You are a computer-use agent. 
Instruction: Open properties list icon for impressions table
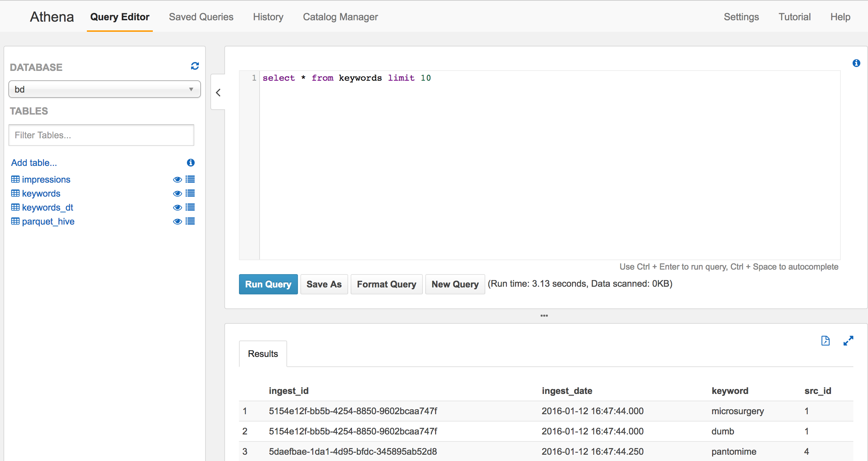click(x=190, y=180)
